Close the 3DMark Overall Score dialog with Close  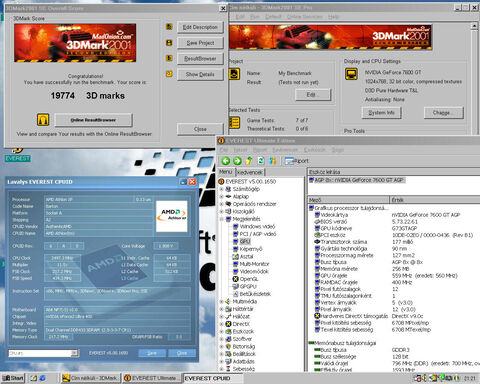pyautogui.click(x=200, y=129)
